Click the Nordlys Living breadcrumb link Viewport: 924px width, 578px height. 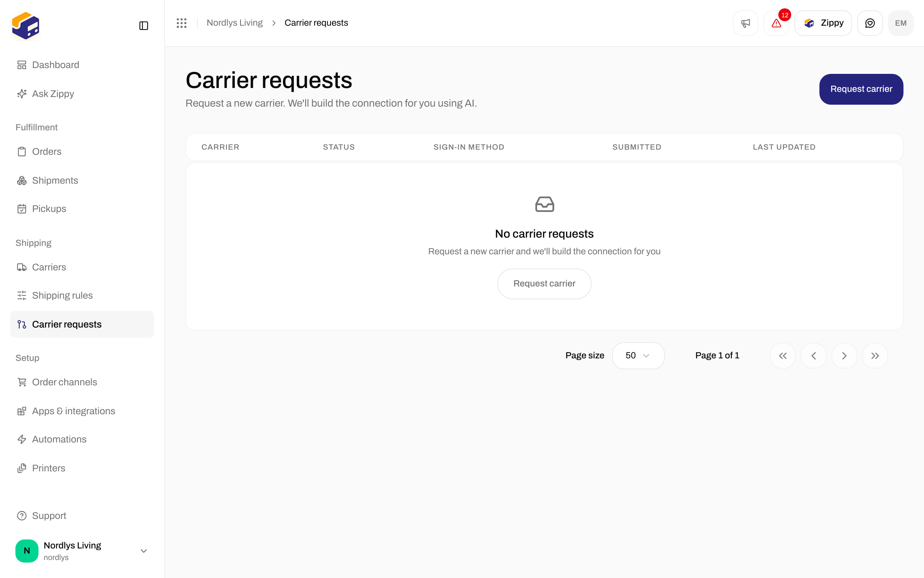235,23
